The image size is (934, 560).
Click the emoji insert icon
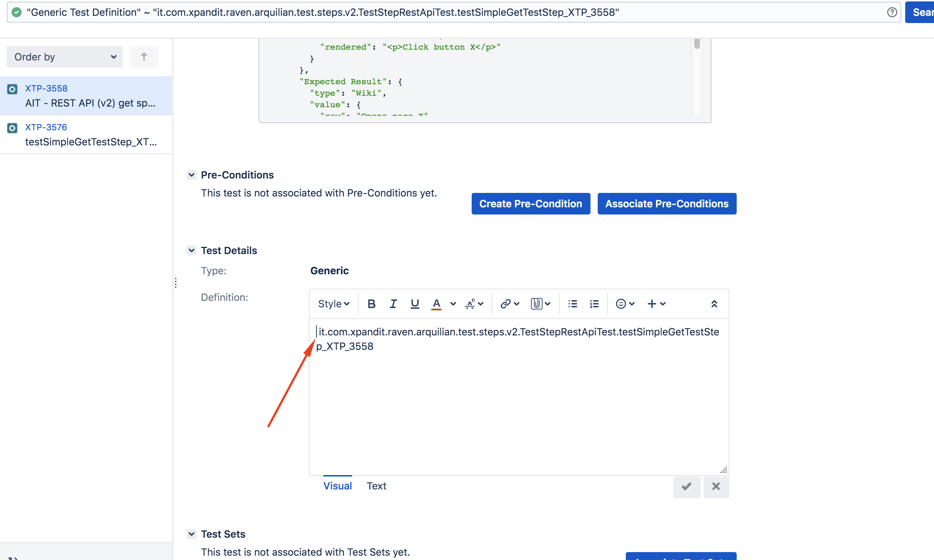point(621,305)
